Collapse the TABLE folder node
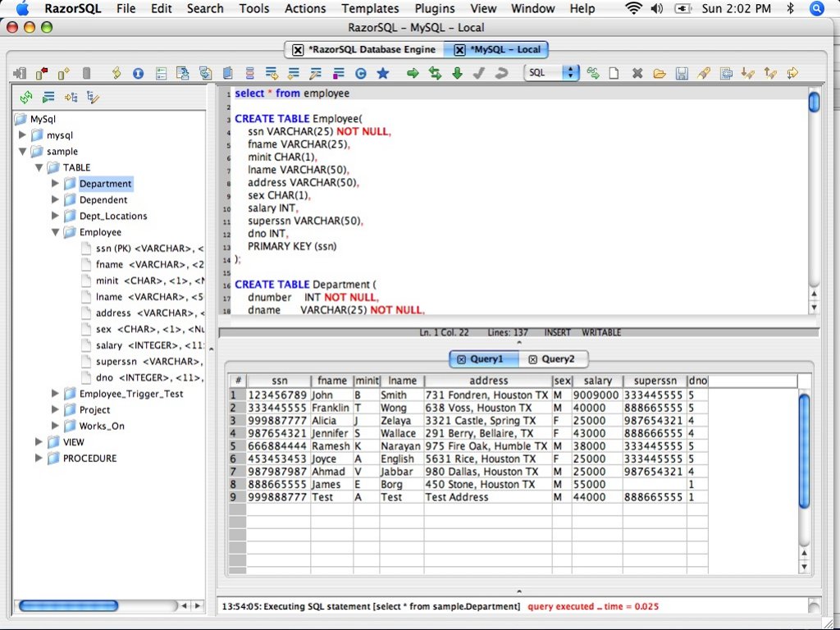The height and width of the screenshot is (630, 840). coord(39,167)
